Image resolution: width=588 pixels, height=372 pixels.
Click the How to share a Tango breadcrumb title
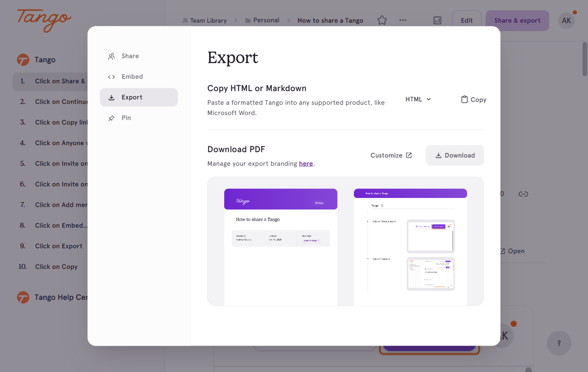coord(330,21)
